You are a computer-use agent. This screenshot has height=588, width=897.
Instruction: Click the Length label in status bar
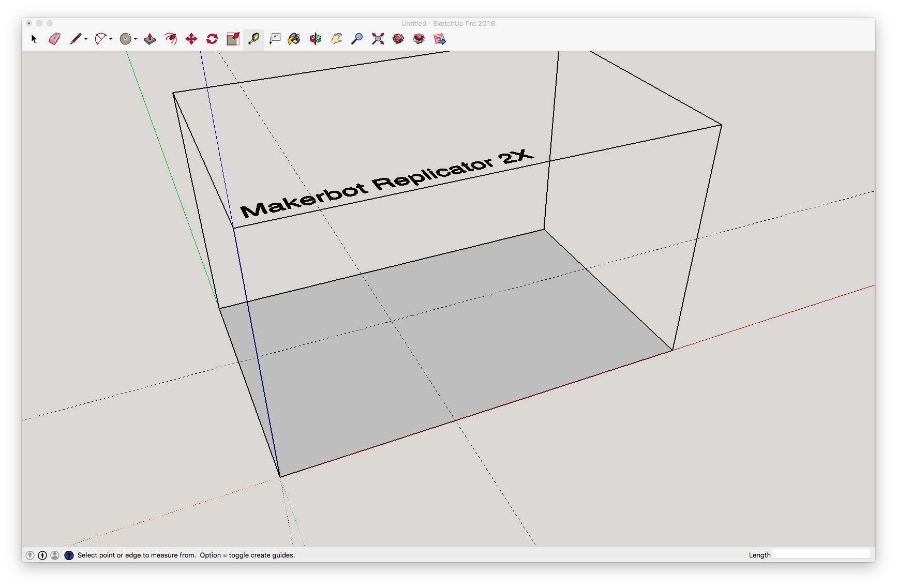(x=759, y=555)
